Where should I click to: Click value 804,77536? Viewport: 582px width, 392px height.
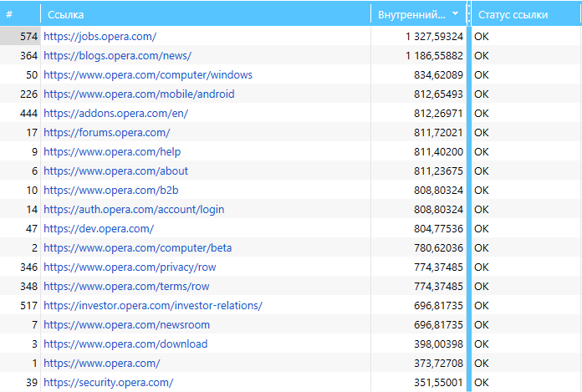coord(438,229)
